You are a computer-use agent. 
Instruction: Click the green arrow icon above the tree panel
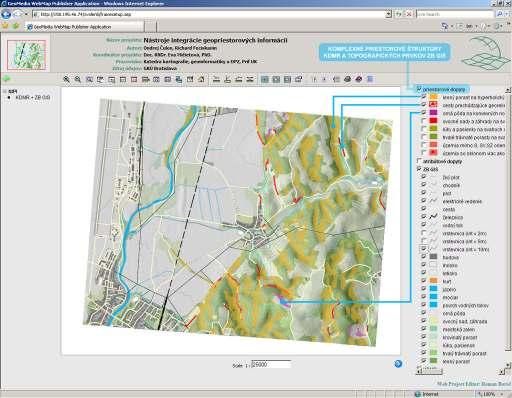click(x=6, y=79)
